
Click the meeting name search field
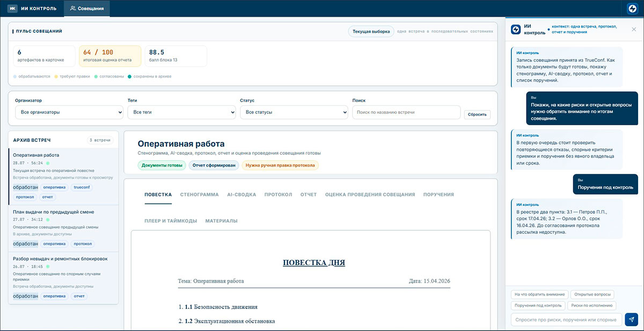pyautogui.click(x=406, y=112)
